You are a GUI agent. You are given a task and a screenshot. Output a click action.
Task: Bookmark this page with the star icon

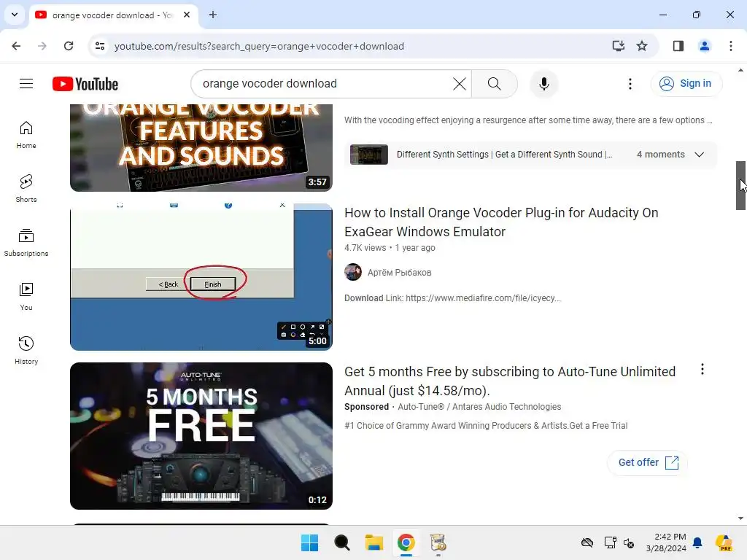[642, 46]
